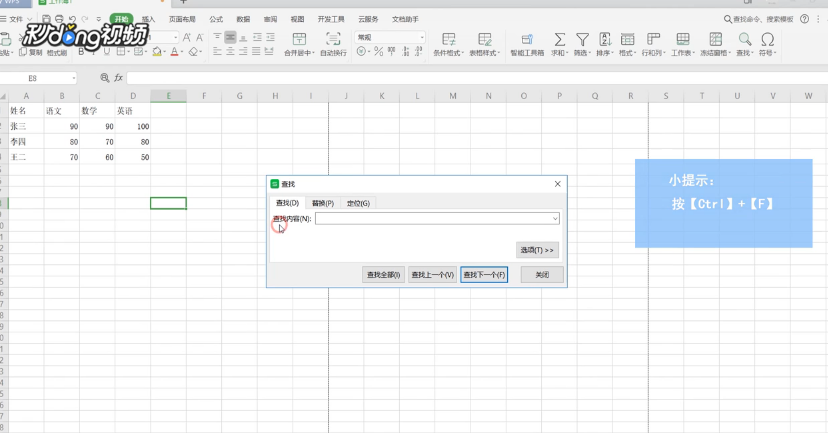This screenshot has width=828, height=433.
Task: Click the formula bar zoom magnifier icon
Action: pos(105,78)
